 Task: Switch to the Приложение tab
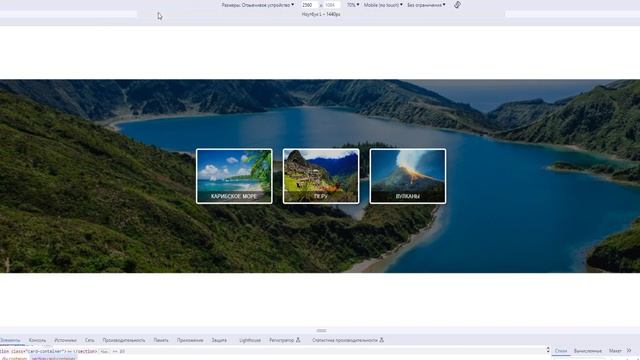tap(190, 340)
